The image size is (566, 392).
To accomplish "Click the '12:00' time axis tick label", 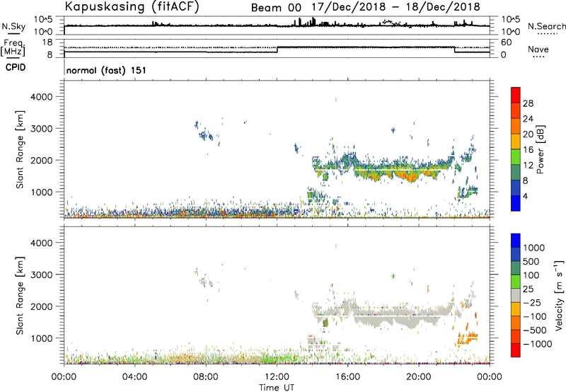I will coord(277,377).
